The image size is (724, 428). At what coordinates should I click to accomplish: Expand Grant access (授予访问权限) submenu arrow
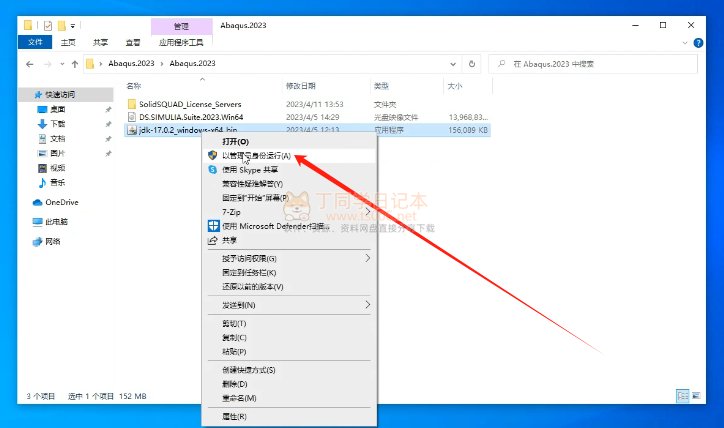click(x=368, y=258)
